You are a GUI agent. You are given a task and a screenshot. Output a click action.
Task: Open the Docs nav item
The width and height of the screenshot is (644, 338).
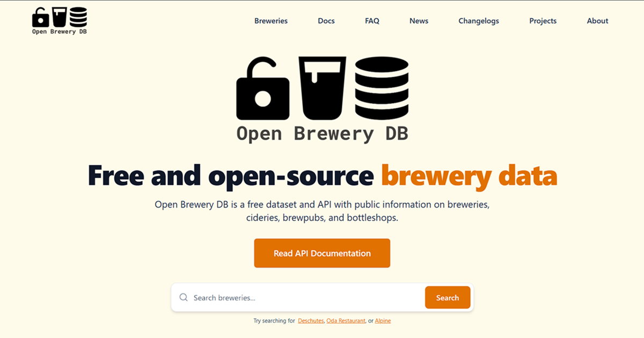[326, 21]
